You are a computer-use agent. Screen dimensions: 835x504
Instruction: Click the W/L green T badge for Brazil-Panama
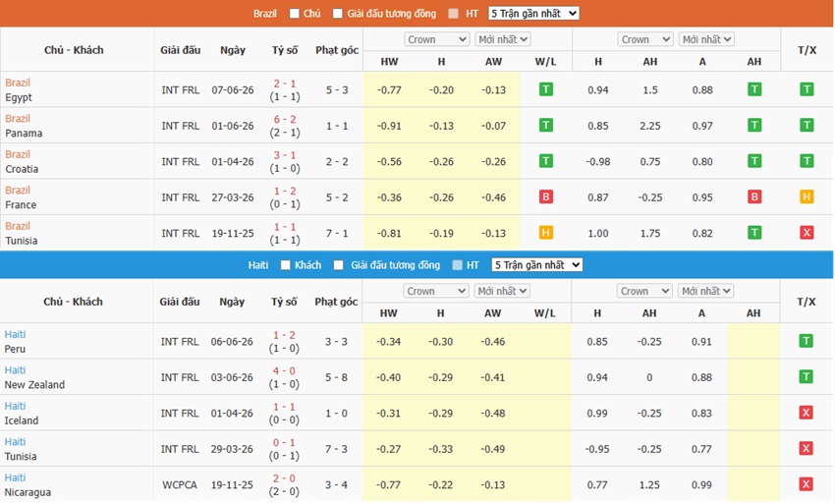coord(546,125)
